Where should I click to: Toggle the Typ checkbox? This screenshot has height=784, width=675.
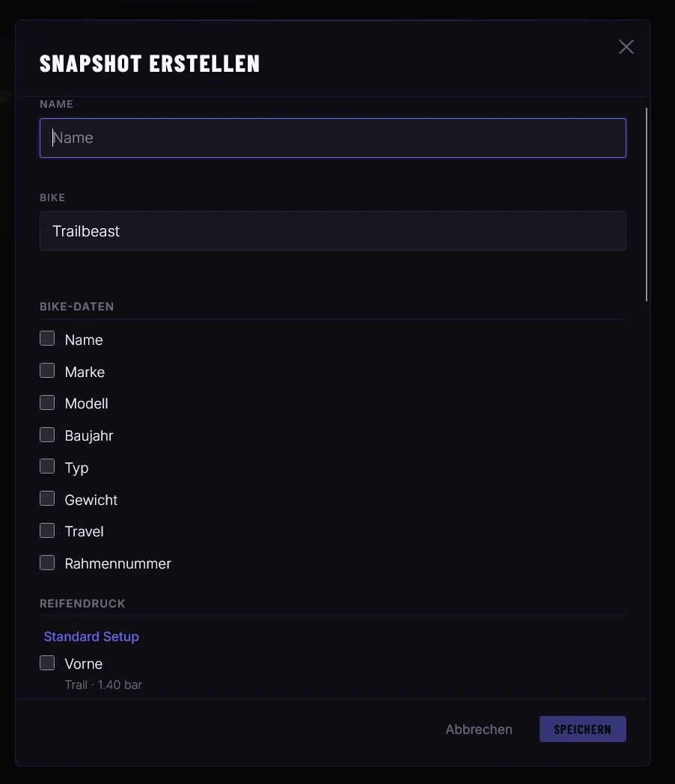tap(47, 467)
